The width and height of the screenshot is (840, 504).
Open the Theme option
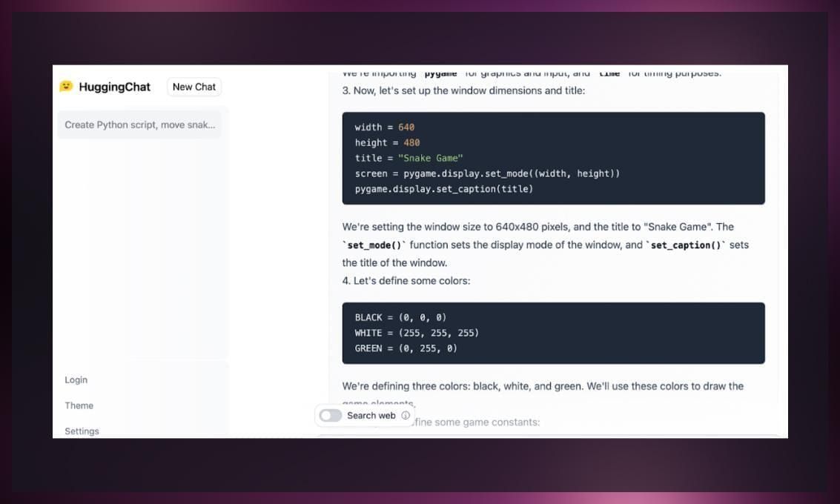(x=79, y=405)
